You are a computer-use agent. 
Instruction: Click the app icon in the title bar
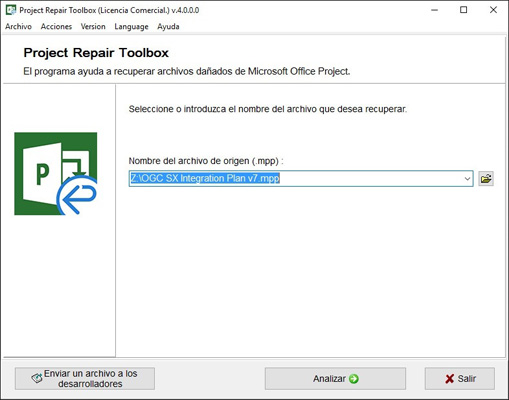11,10
